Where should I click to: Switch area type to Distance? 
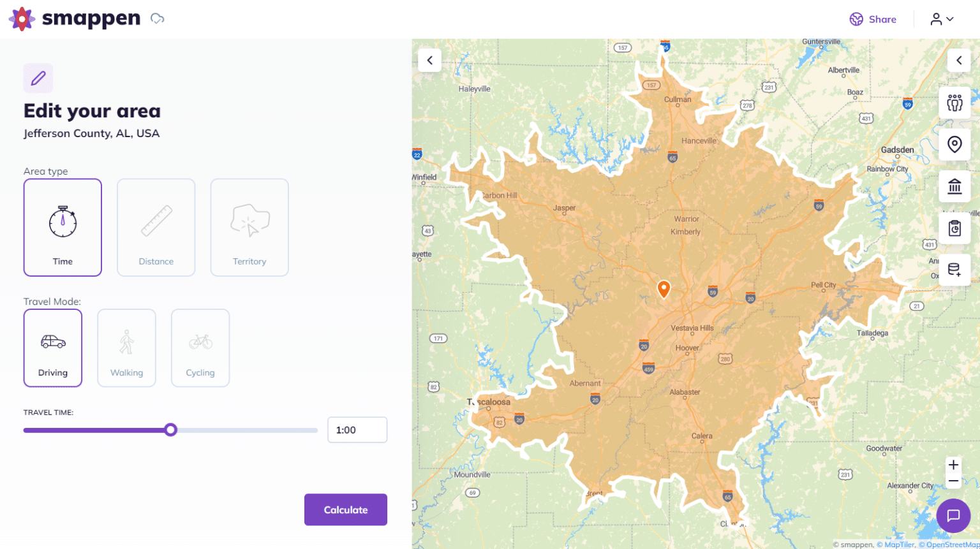click(156, 228)
